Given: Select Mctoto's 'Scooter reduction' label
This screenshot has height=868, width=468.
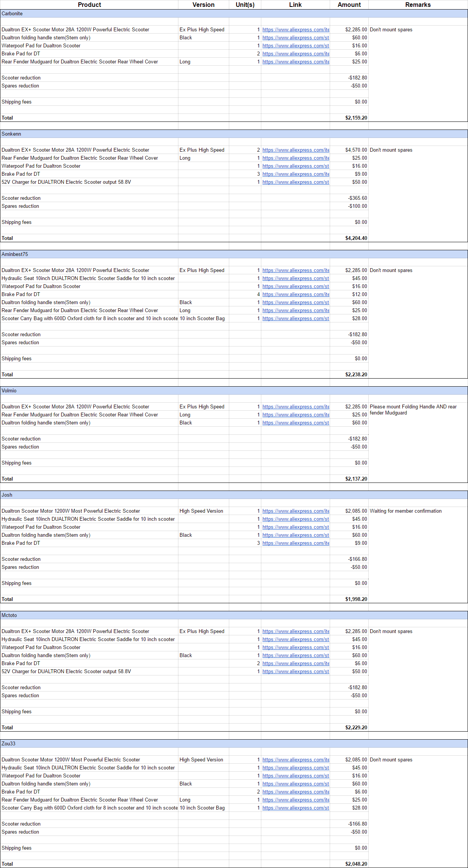Looking at the screenshot, I should pyautogui.click(x=21, y=688).
